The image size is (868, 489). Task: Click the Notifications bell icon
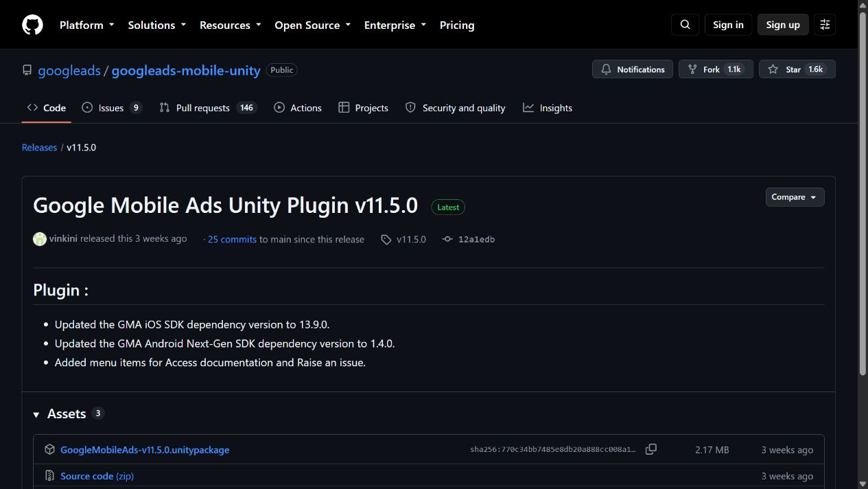606,69
